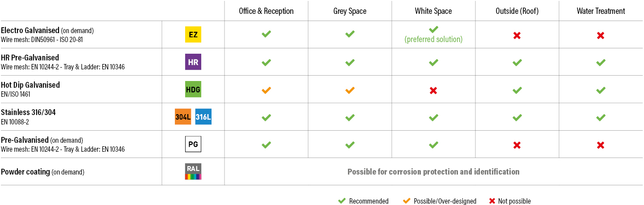
Task: Click the Hot Dip Galvanised row label
Action: 30,85
